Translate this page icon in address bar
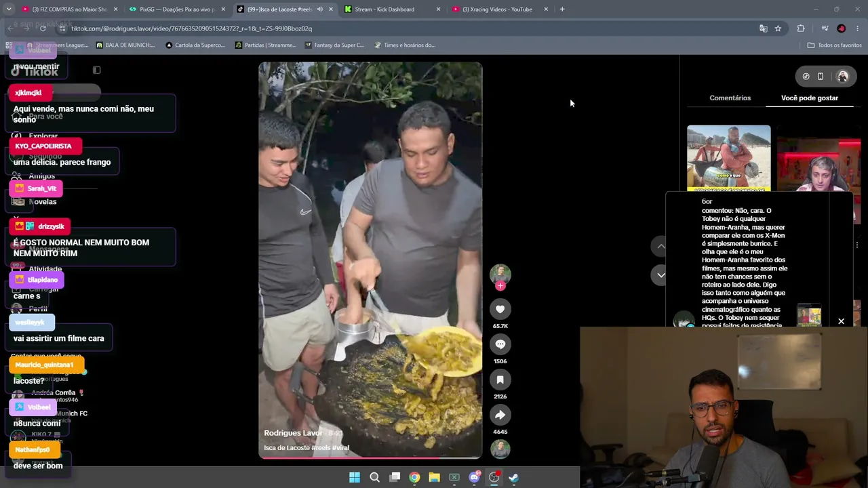Image resolution: width=868 pixels, height=488 pixels. (764, 28)
